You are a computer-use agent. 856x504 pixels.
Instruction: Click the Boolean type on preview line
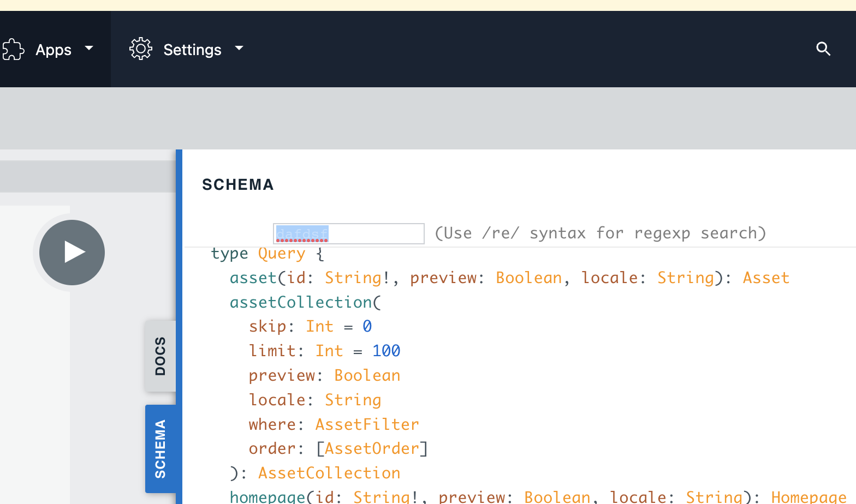click(367, 376)
